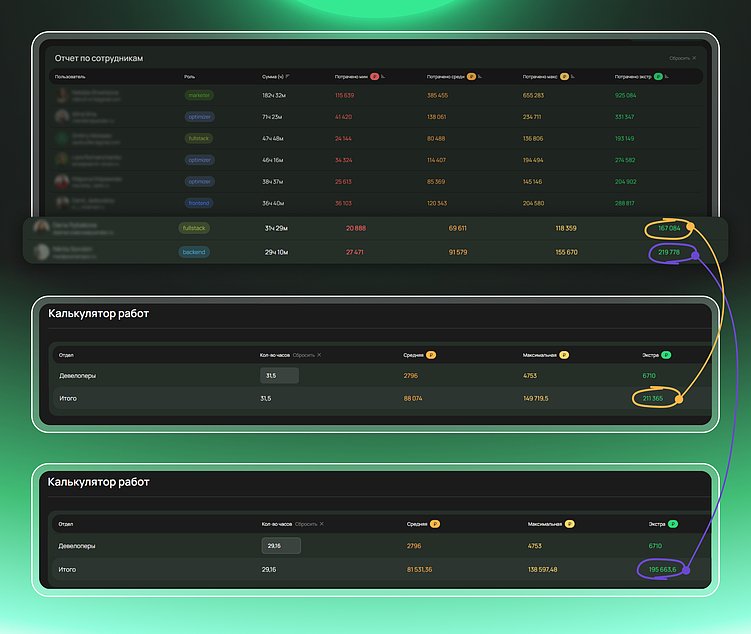
Task: Click red ruble badge in Потрачено мин header
Action: tap(374, 77)
